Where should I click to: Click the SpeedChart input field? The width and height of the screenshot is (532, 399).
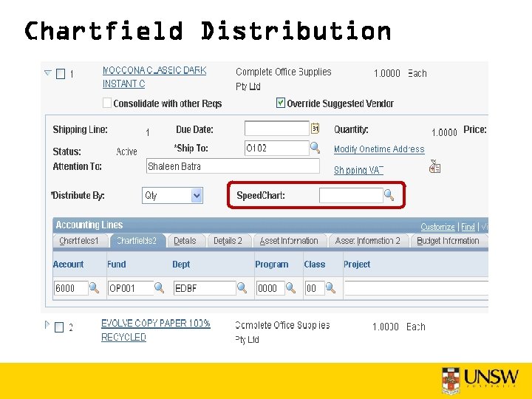(x=351, y=195)
